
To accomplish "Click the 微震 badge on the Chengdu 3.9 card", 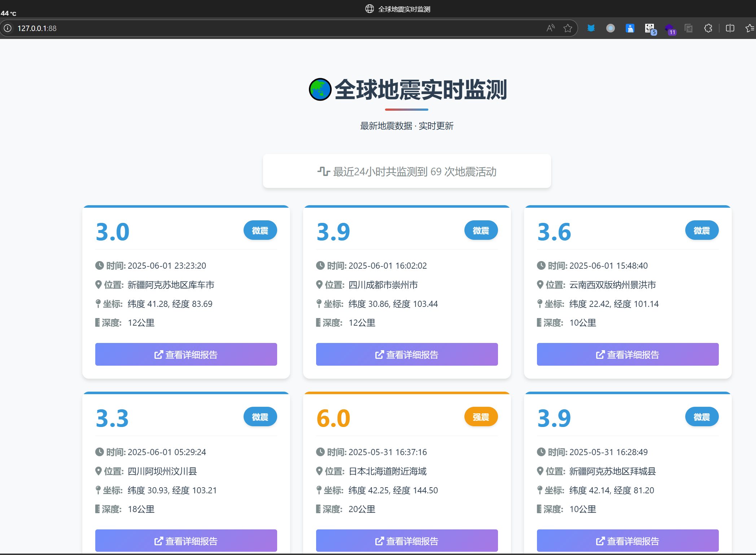I will click(x=481, y=230).
